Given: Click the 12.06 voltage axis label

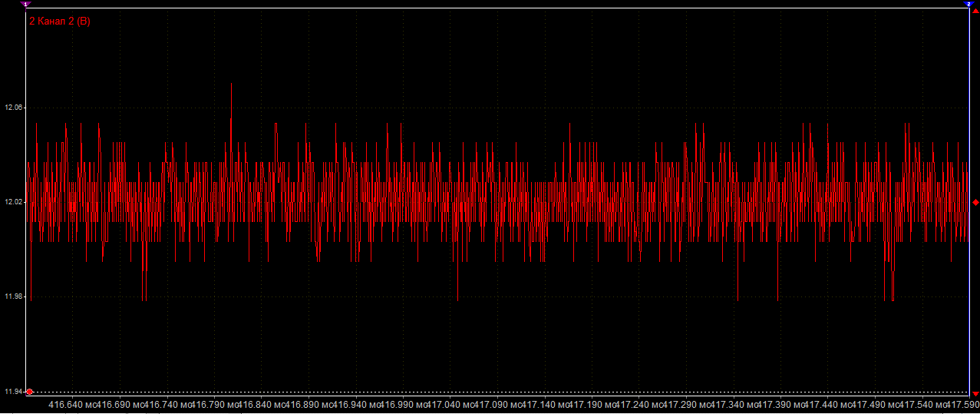Looking at the screenshot, I should (14, 108).
